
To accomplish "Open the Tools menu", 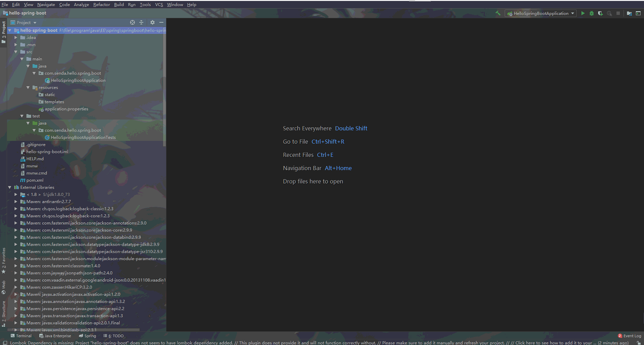I will pyautogui.click(x=145, y=4).
